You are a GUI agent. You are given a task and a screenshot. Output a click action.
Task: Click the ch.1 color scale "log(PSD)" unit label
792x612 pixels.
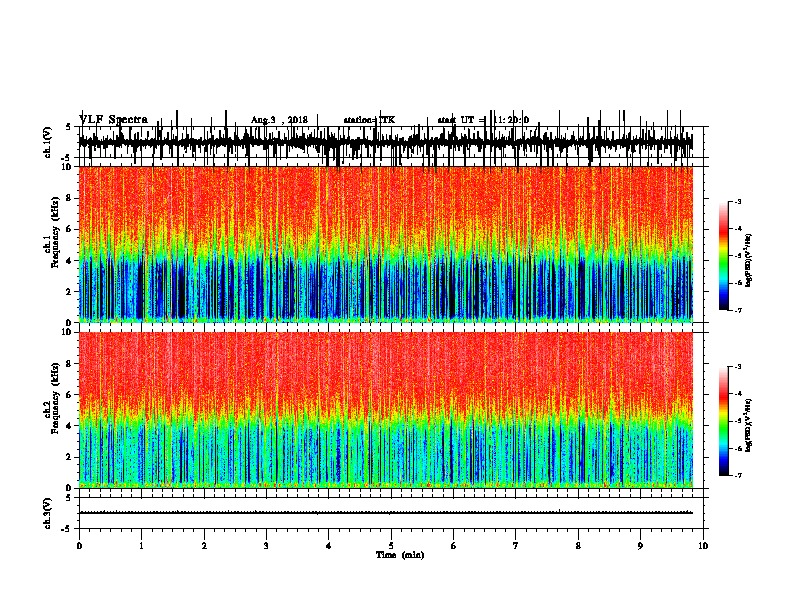(x=748, y=261)
